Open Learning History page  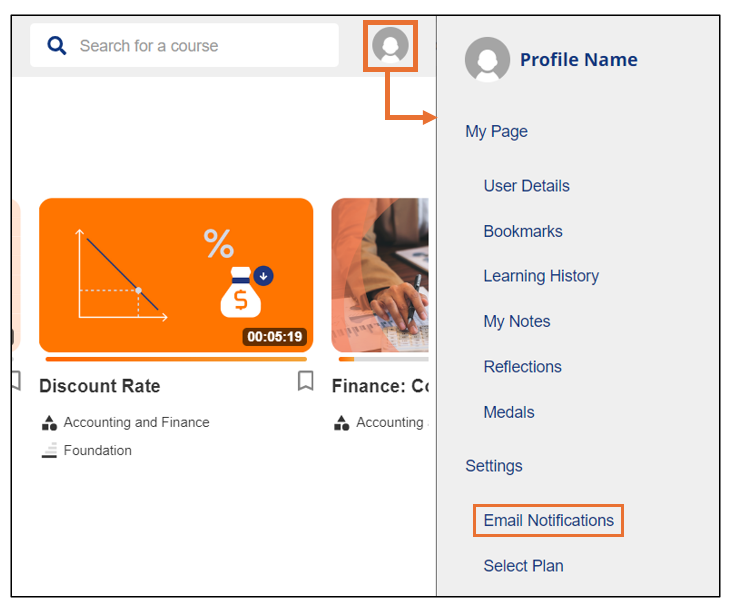[x=541, y=276]
